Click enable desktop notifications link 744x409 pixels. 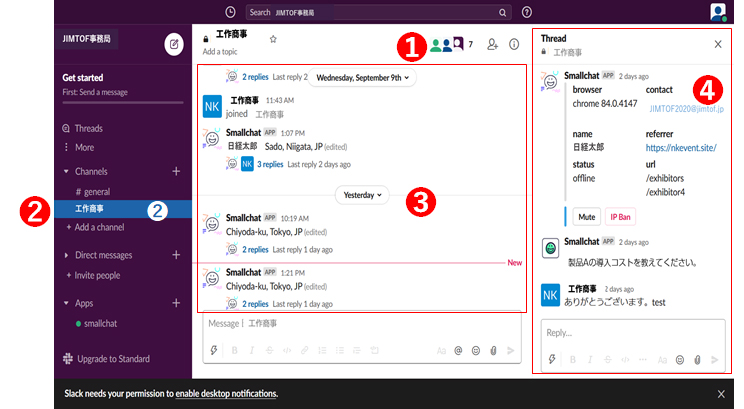click(226, 394)
